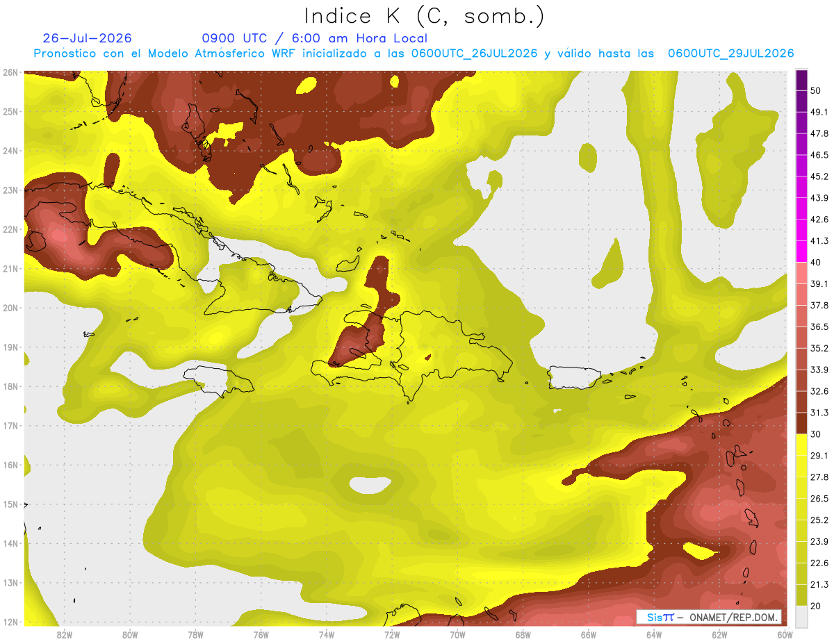
Task: Click "0900 UTC / 6:00 am Hora Local" time text
Action: click(314, 38)
